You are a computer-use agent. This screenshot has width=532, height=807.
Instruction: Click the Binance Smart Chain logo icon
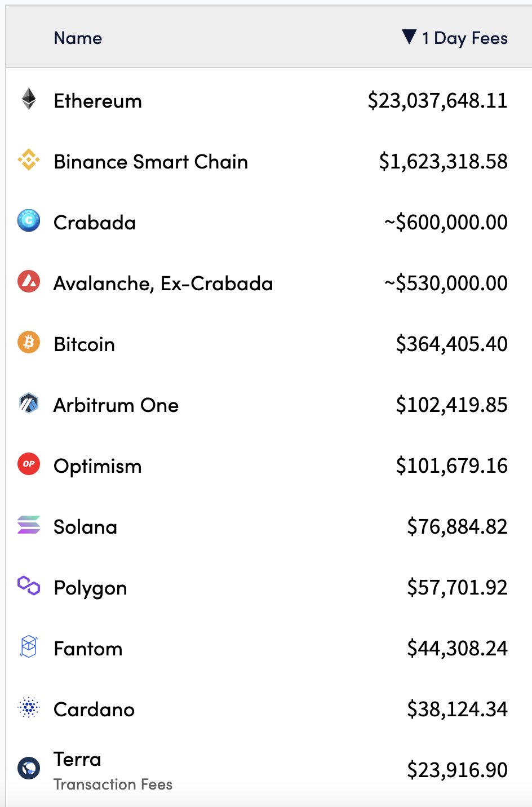click(x=29, y=160)
